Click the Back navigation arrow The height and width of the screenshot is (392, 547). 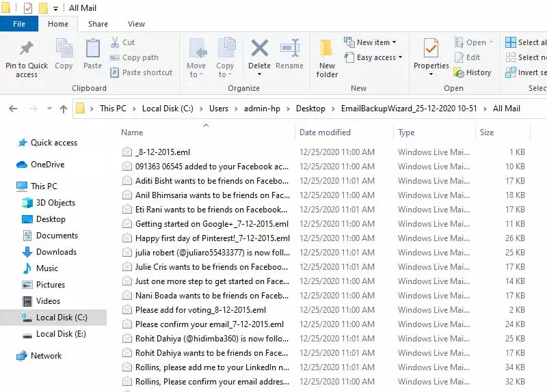[13, 109]
